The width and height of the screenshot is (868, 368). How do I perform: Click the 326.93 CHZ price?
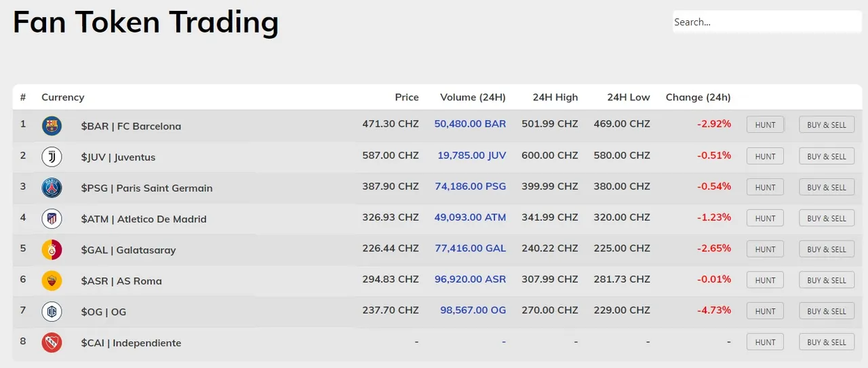pos(391,218)
